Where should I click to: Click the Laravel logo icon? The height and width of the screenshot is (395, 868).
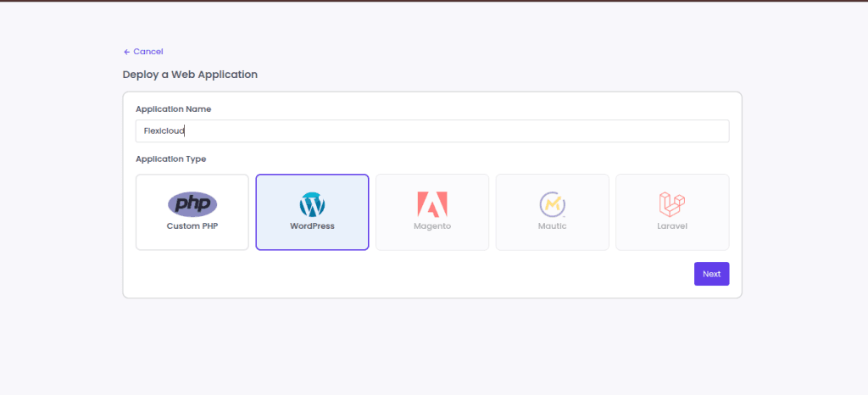point(672,204)
